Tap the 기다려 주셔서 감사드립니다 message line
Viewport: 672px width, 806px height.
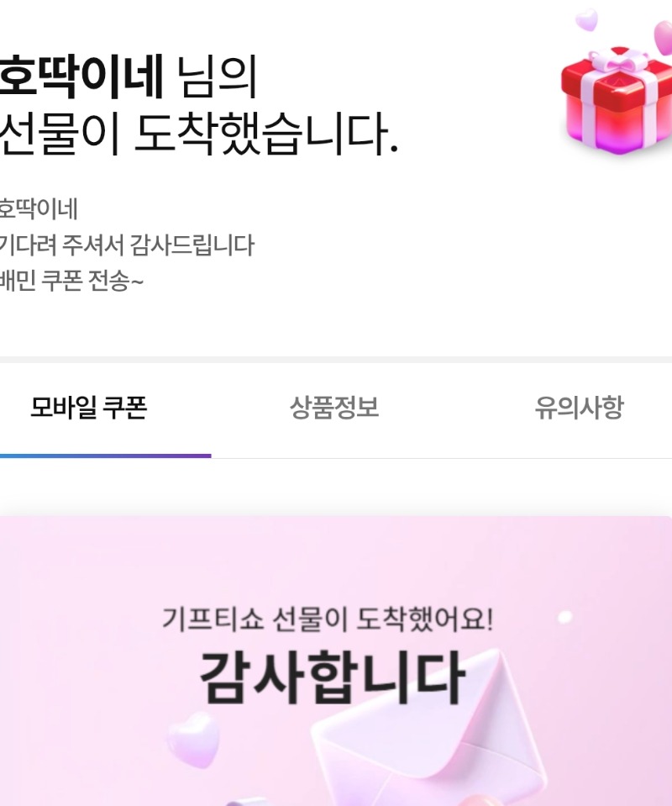tap(127, 245)
